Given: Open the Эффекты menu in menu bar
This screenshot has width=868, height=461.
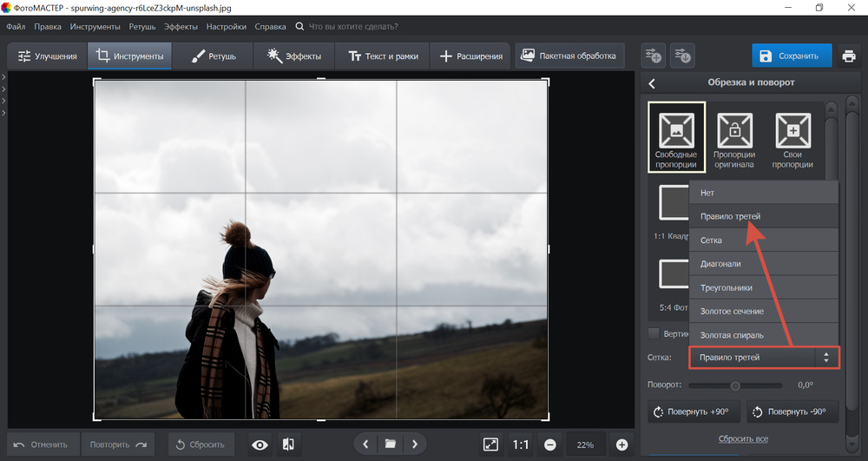Looking at the screenshot, I should 181,27.
